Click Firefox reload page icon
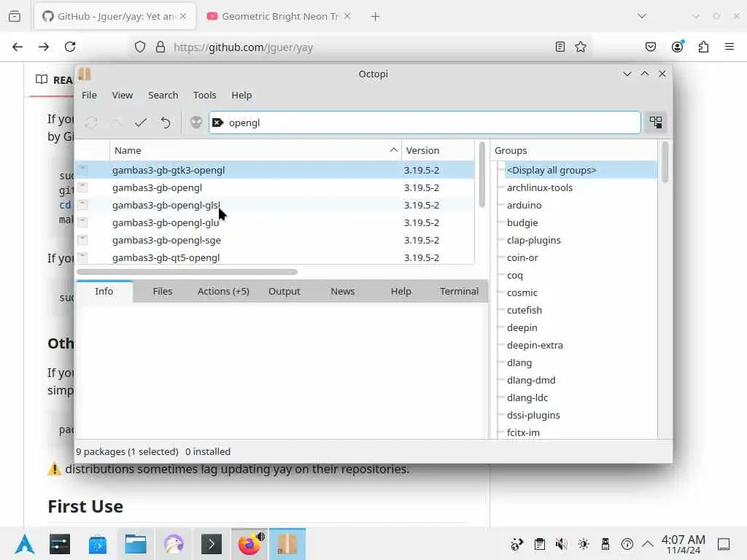Viewport: 747px width, 560px height. (x=70, y=47)
